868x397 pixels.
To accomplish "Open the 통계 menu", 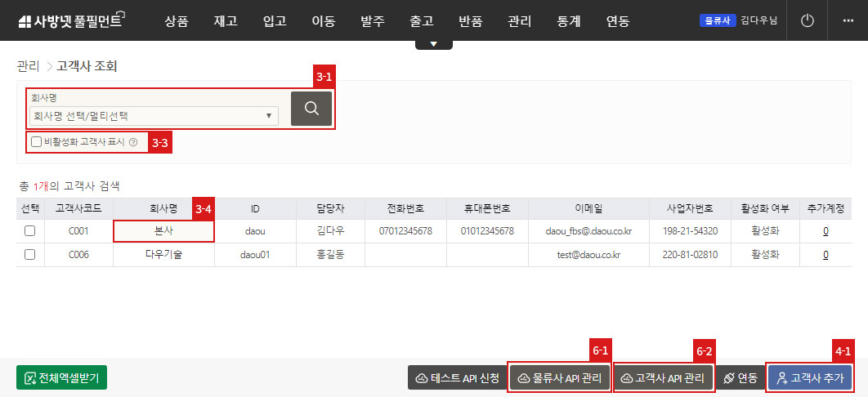I will coord(569,21).
